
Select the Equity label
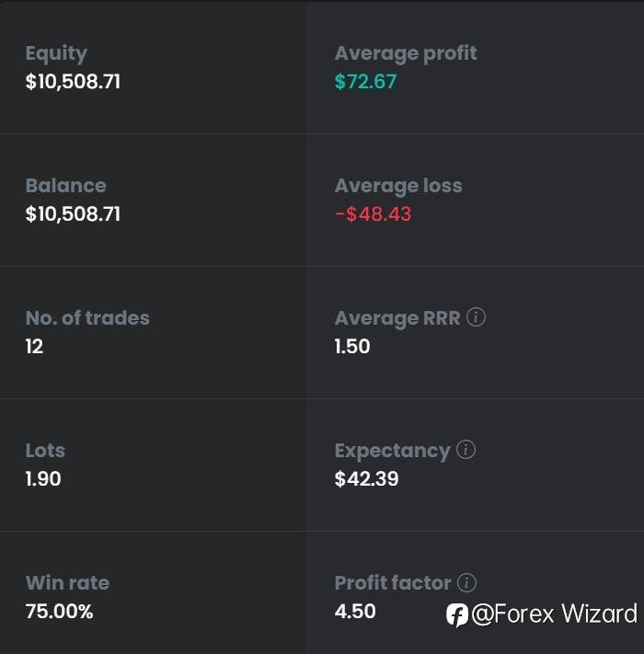pyautogui.click(x=56, y=53)
